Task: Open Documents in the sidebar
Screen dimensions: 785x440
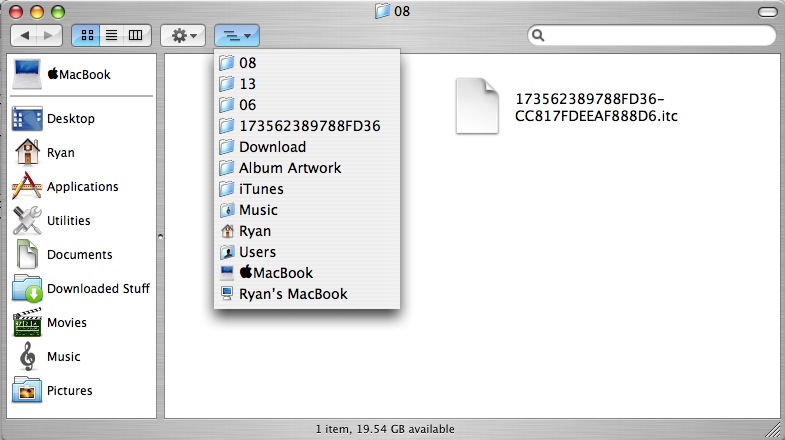Action: point(81,255)
